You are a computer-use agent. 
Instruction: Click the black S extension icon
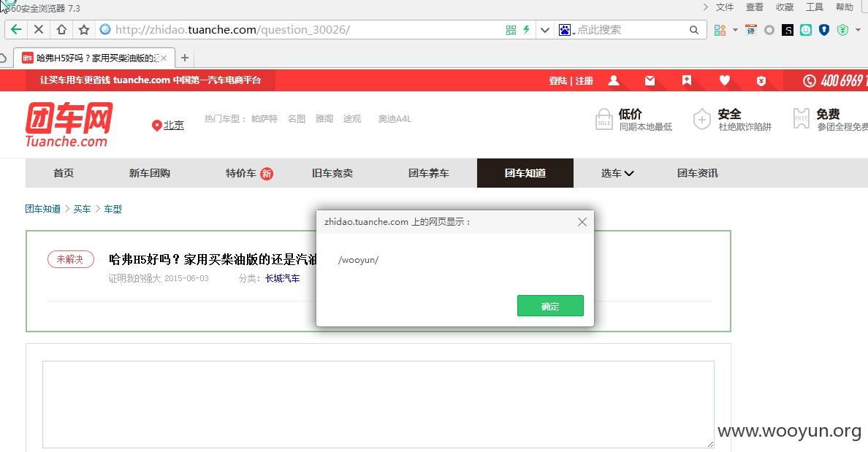(787, 30)
